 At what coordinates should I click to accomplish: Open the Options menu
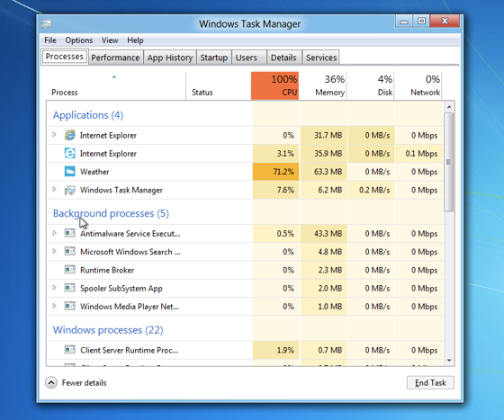pyautogui.click(x=79, y=40)
